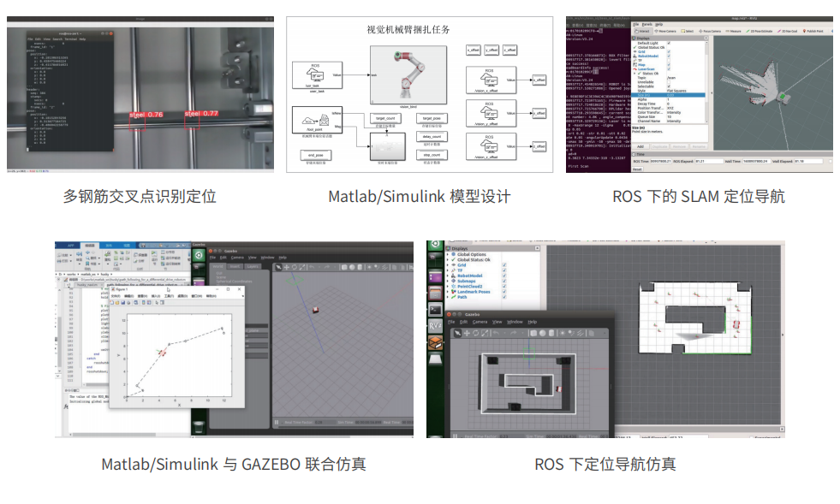
Task: Switch to the Insert tab in Gazebo beside MATLAB
Action: tap(235, 266)
